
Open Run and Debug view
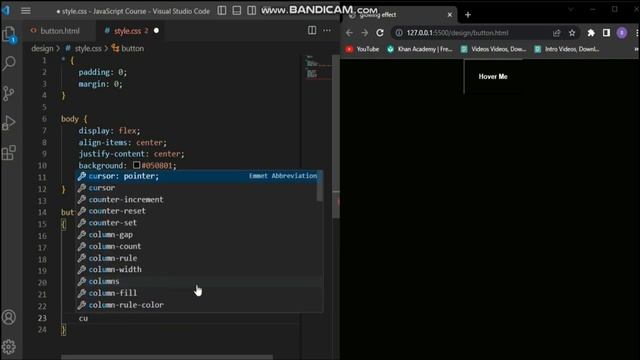tap(9, 123)
